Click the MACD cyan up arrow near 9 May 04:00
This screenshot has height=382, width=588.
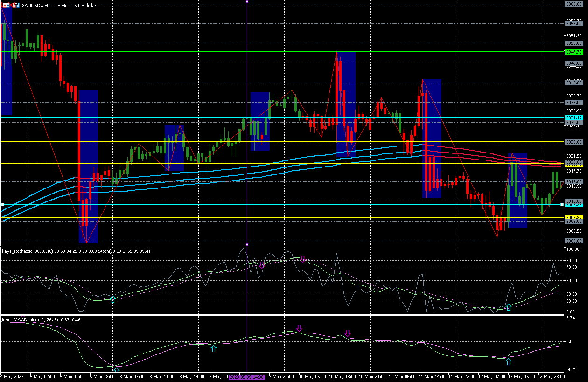click(x=213, y=348)
